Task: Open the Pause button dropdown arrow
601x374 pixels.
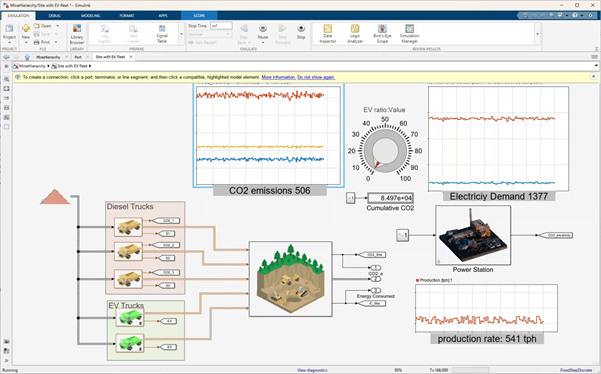Action: tap(263, 43)
